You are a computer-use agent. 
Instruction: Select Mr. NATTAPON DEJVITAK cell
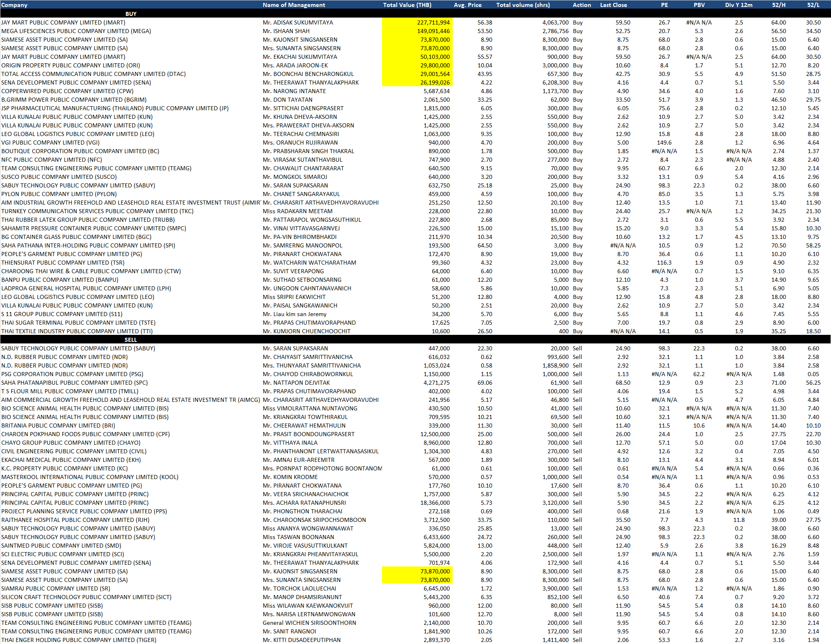click(296, 383)
